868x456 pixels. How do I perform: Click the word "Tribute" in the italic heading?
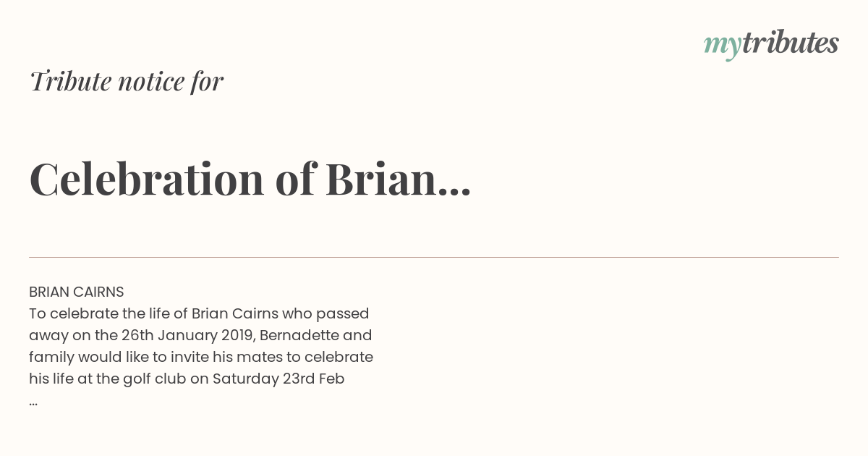coord(71,81)
